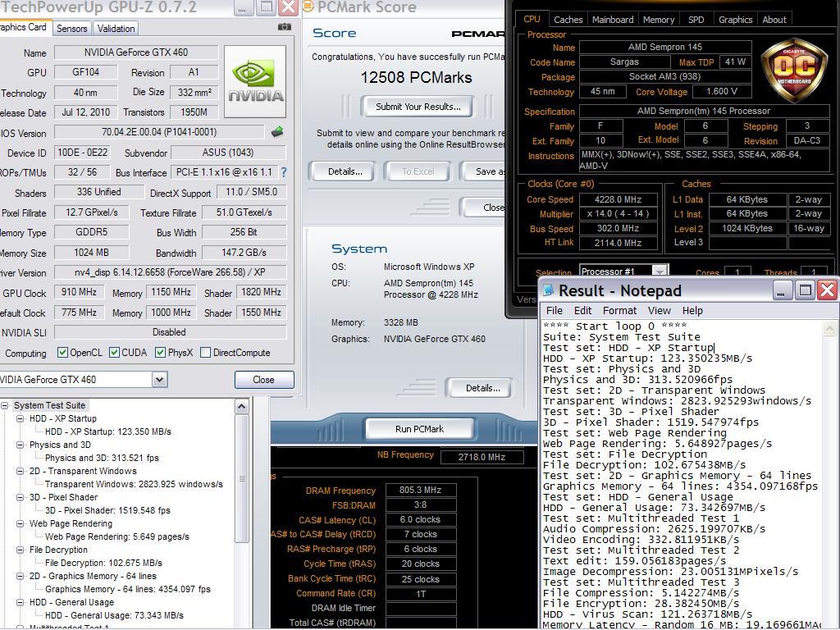This screenshot has height=630, width=840.
Task: Open the Help menu in Notepad
Action: [x=692, y=311]
